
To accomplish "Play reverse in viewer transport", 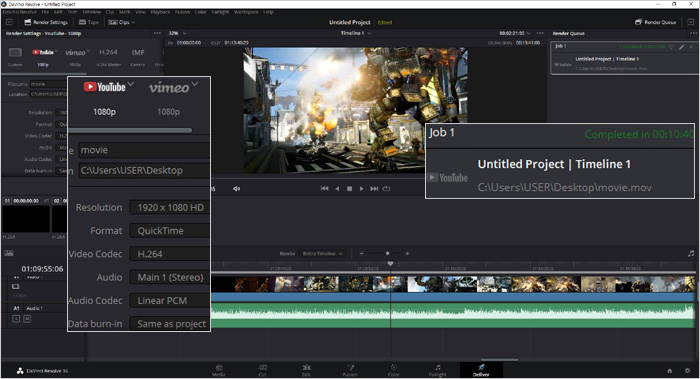I will coord(337,189).
